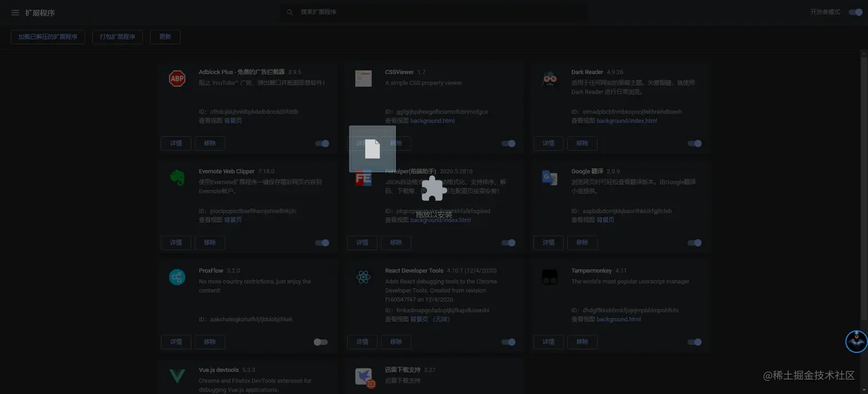The image size is (868, 394).
Task: Open 详情 for Evernote Web Clipper
Action: point(176,243)
